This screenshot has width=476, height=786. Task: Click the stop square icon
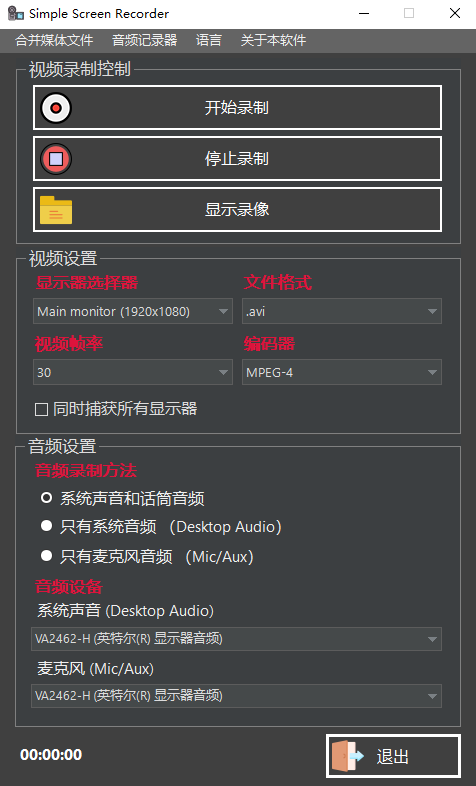[x=56, y=159]
